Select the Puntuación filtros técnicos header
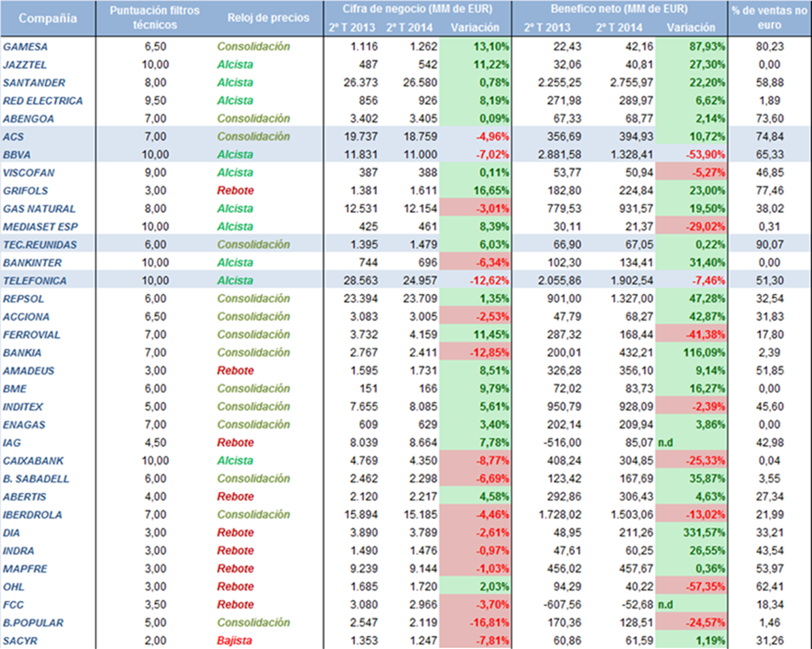812x649 pixels. (x=155, y=18)
